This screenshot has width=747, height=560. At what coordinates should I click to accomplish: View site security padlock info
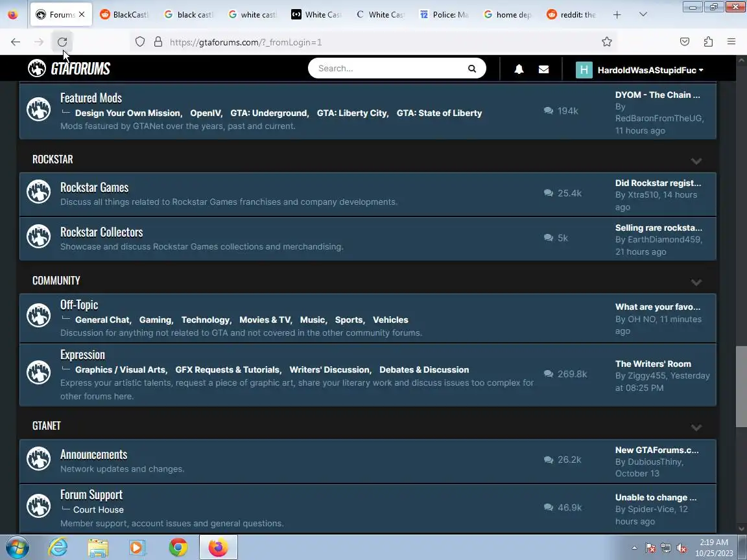click(158, 42)
